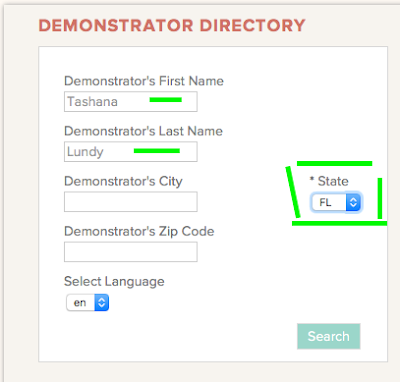Click the required State label
This screenshot has width=400, height=382.
329,181
